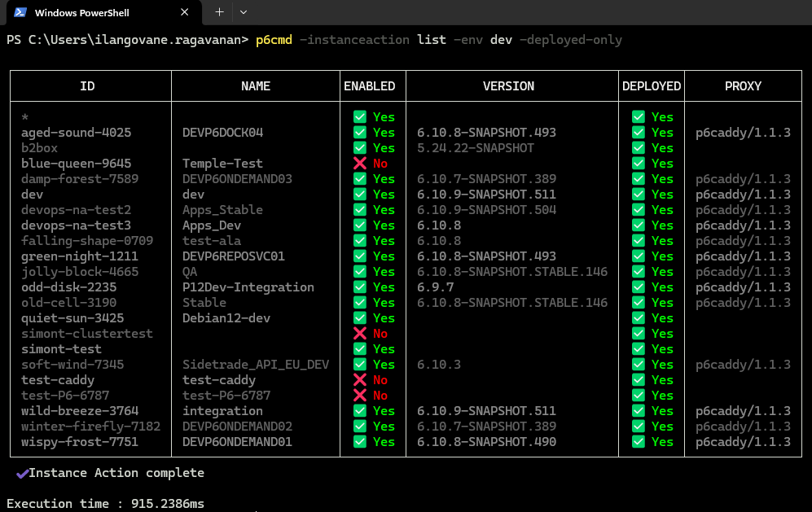This screenshot has width=812, height=512.
Task: Click the name Temple-Test
Action: coord(222,164)
